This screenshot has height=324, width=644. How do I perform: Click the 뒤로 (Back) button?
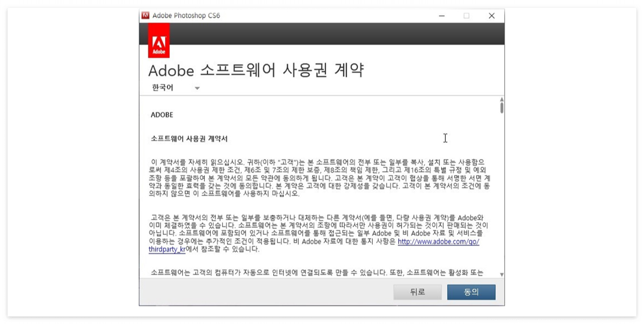pyautogui.click(x=418, y=292)
